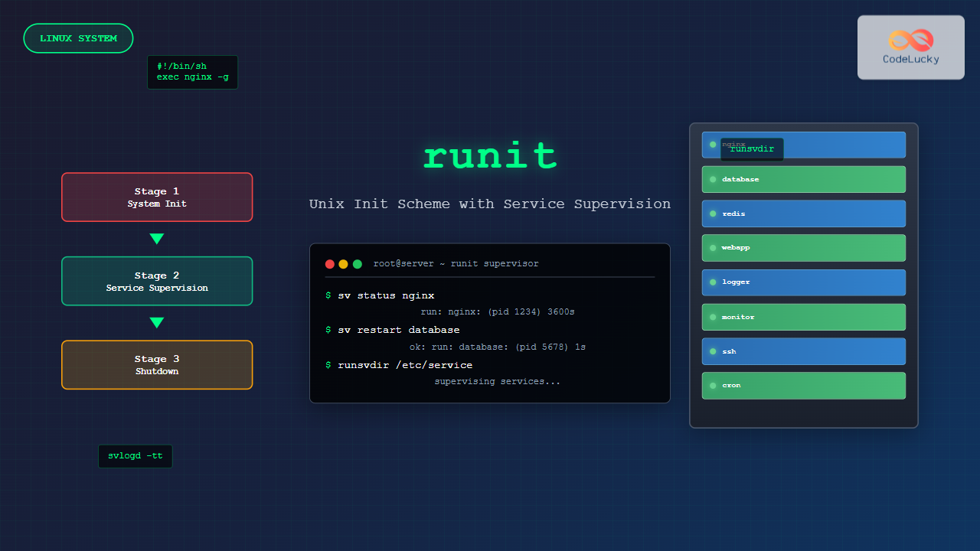Viewport: 980px width, 551px height.
Task: Toggle the monitor service indicator
Action: click(x=713, y=316)
